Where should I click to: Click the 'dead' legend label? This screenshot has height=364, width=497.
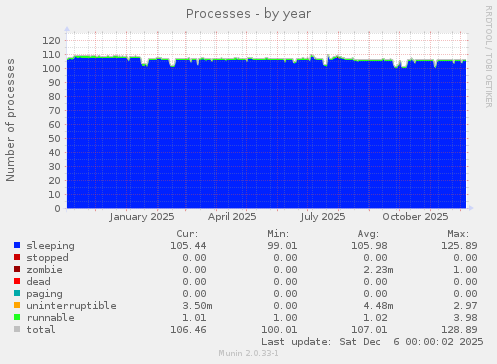(38, 282)
